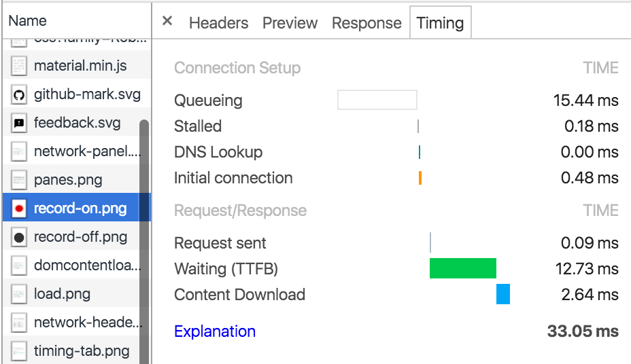This screenshot has width=631, height=364.
Task: Show the Response tab
Action: [366, 23]
